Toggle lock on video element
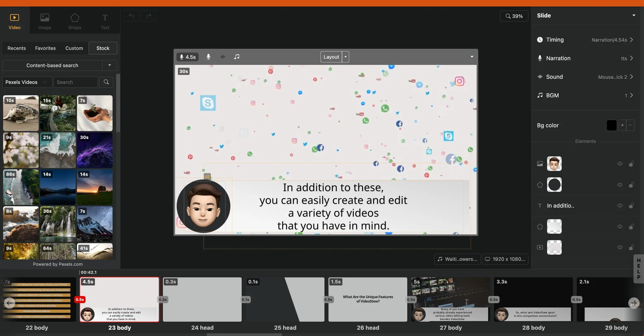Image resolution: width=644 pixels, height=336 pixels. pyautogui.click(x=631, y=247)
